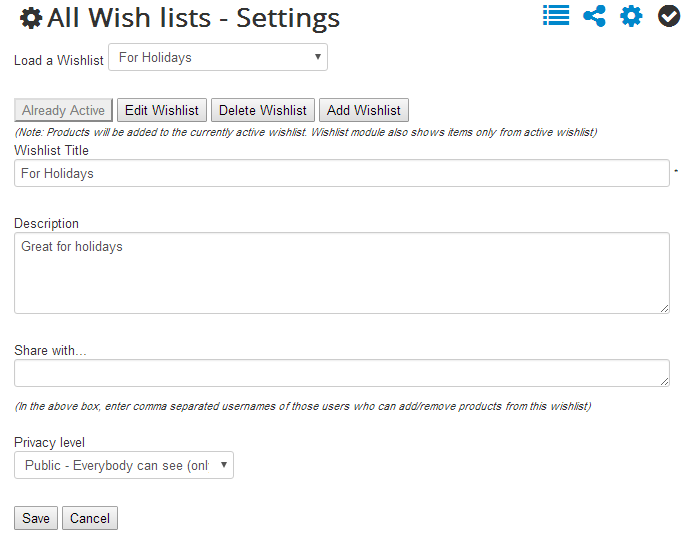Screen dimensions: 696x543
Task: Grab the Description box resize handle
Action: pos(664,308)
